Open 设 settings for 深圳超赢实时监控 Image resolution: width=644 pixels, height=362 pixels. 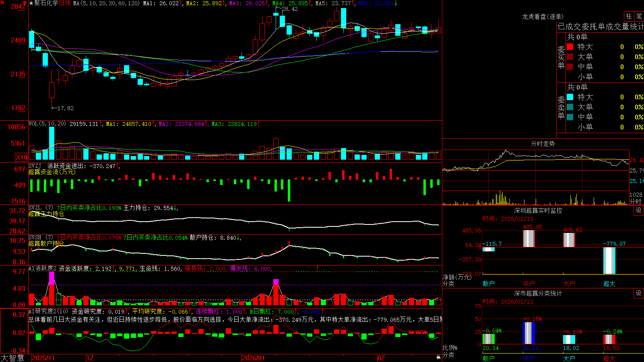click(639, 210)
